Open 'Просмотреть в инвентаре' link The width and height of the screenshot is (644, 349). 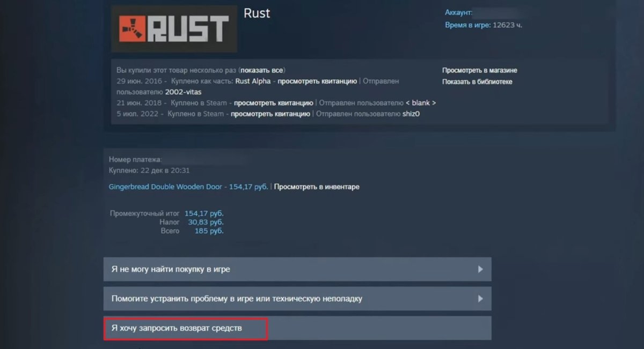pyautogui.click(x=317, y=187)
